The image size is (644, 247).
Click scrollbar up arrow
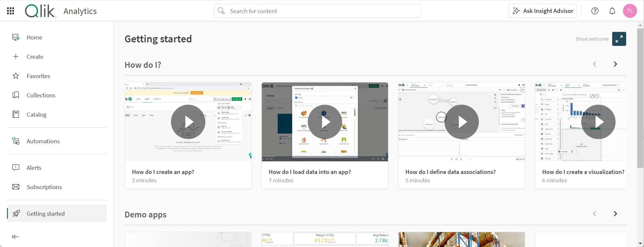[x=640, y=25]
